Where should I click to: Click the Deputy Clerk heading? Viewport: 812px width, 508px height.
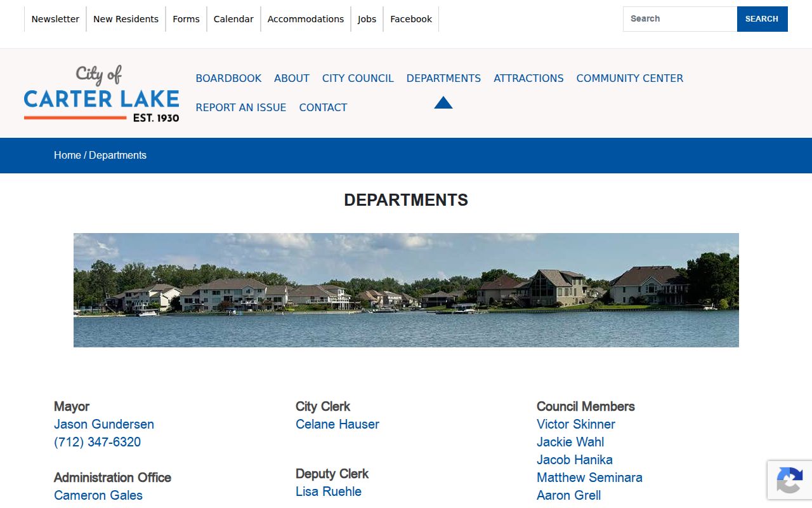(x=332, y=474)
